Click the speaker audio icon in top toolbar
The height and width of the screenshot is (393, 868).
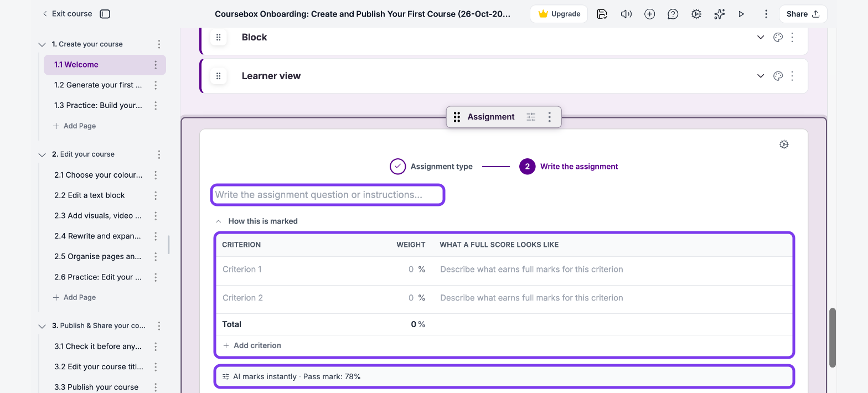(x=626, y=14)
